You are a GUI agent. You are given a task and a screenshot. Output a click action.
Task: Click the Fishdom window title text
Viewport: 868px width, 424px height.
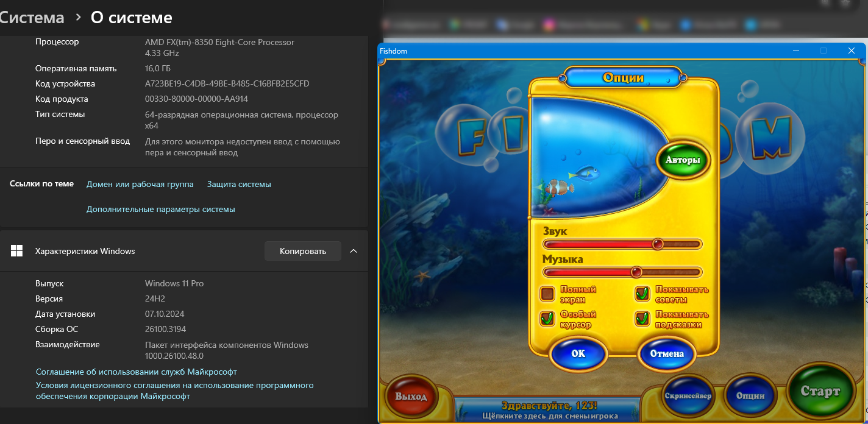pyautogui.click(x=393, y=51)
